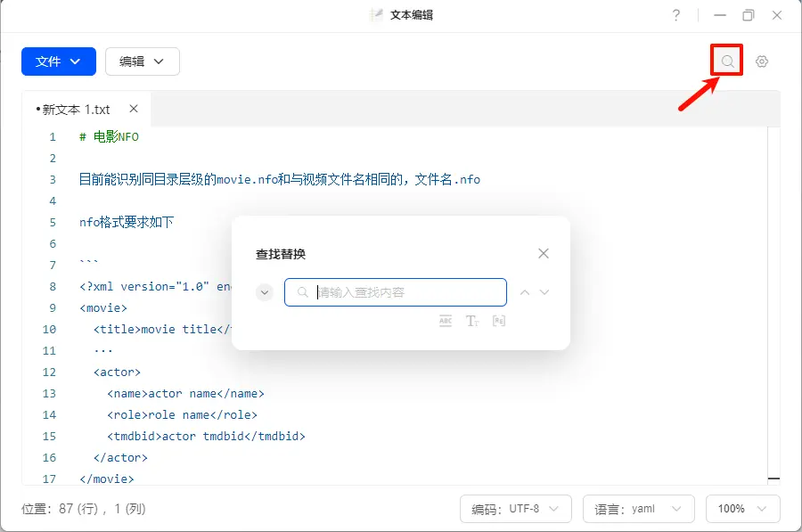Click the "</movie>" closing tag line

pyautogui.click(x=107, y=479)
